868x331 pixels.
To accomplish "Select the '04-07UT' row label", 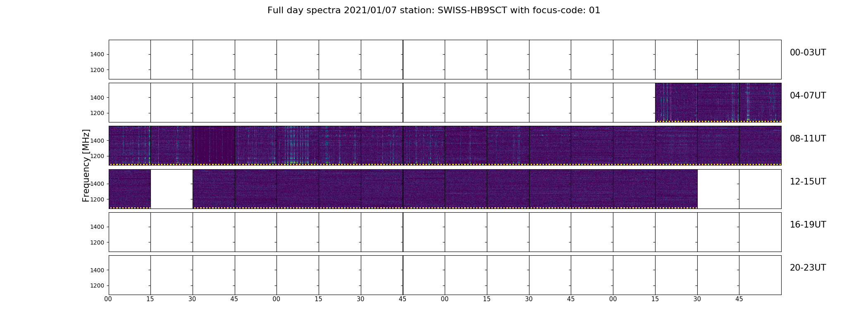I will pos(808,96).
